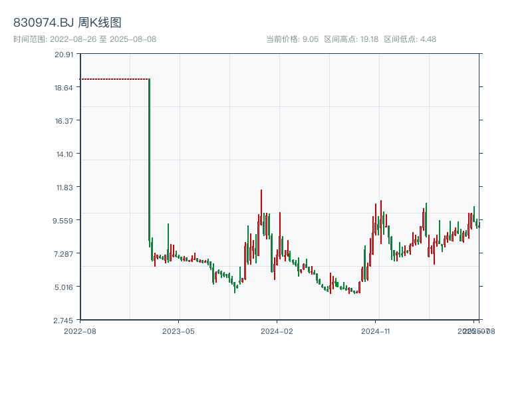Click the y-axis value 20.91
The width and height of the screenshot is (532, 399).
point(64,55)
